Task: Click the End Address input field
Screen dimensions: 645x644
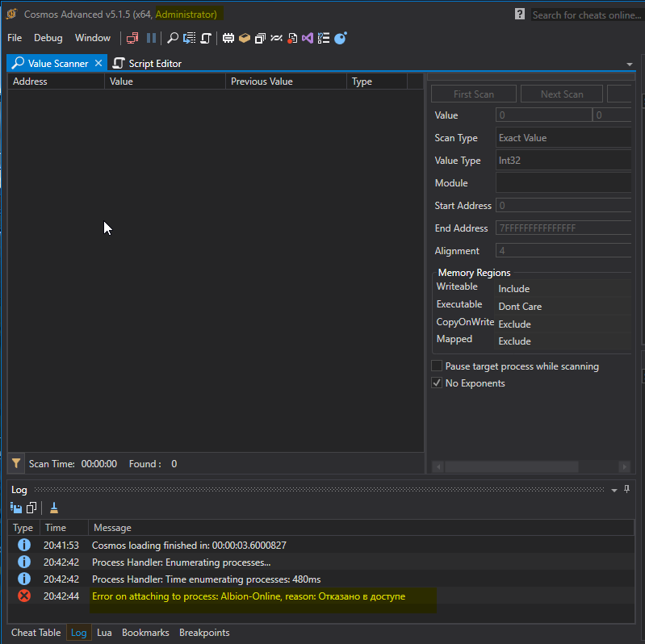Action: [563, 228]
